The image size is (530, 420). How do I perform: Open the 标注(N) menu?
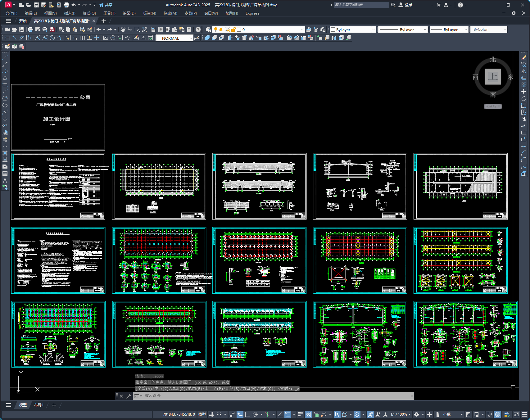(x=149, y=13)
